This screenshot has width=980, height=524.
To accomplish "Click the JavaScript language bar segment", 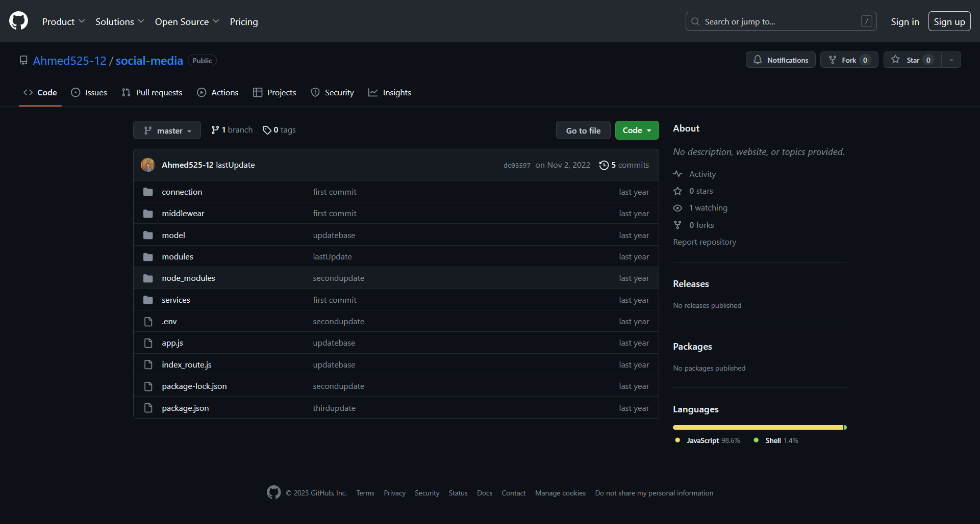I will 758,427.
